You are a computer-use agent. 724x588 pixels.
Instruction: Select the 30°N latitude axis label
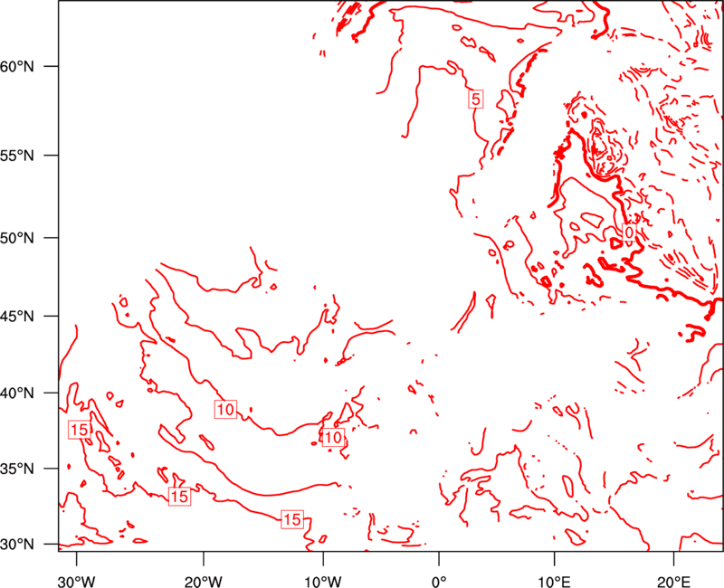(x=17, y=545)
